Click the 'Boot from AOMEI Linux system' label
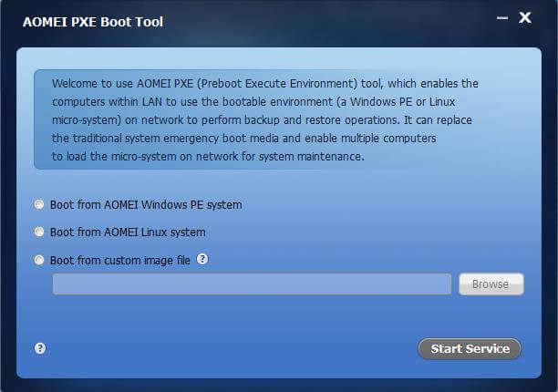 128,232
